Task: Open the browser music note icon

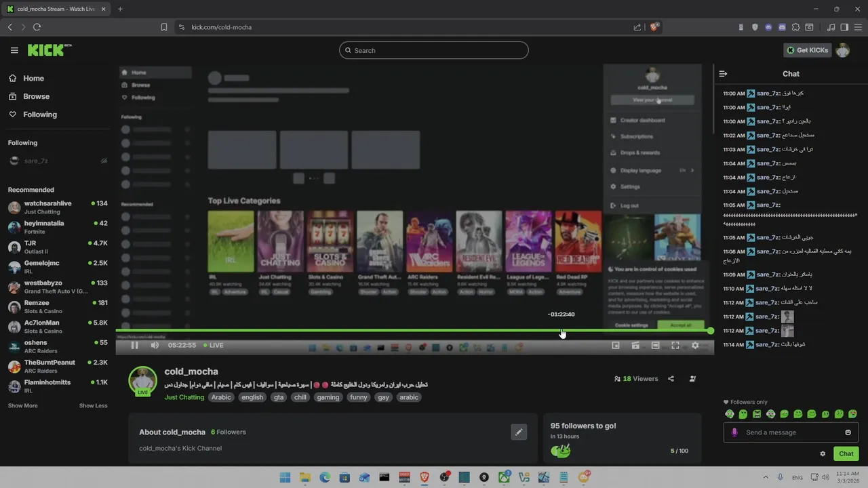Action: tap(831, 27)
